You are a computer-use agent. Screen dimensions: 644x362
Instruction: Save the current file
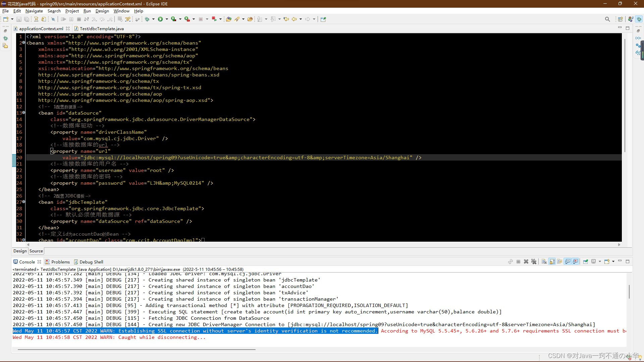coord(19,19)
